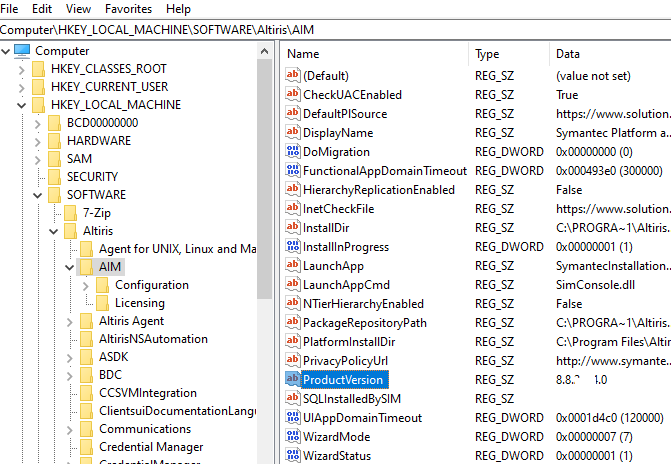Select the Licensing key folder icon

click(102, 302)
